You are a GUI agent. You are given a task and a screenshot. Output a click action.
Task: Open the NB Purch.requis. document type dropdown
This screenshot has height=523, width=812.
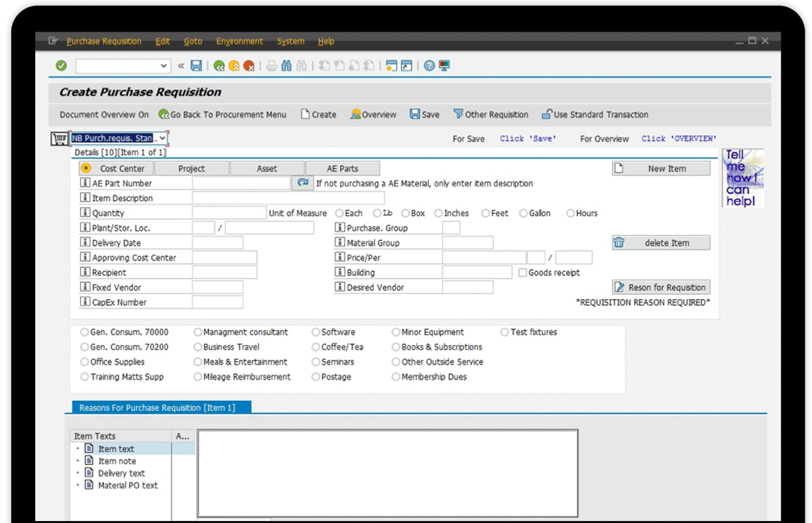(162, 138)
